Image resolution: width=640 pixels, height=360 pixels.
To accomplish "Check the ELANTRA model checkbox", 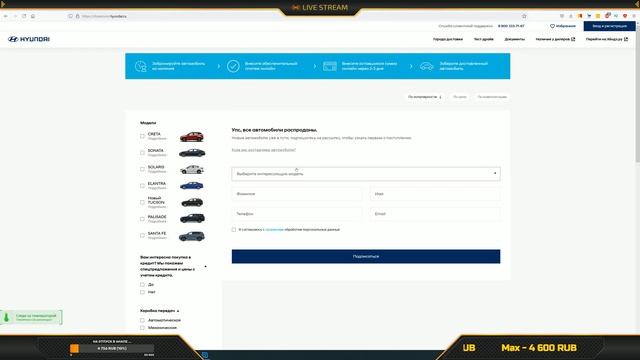I will 142,186.
